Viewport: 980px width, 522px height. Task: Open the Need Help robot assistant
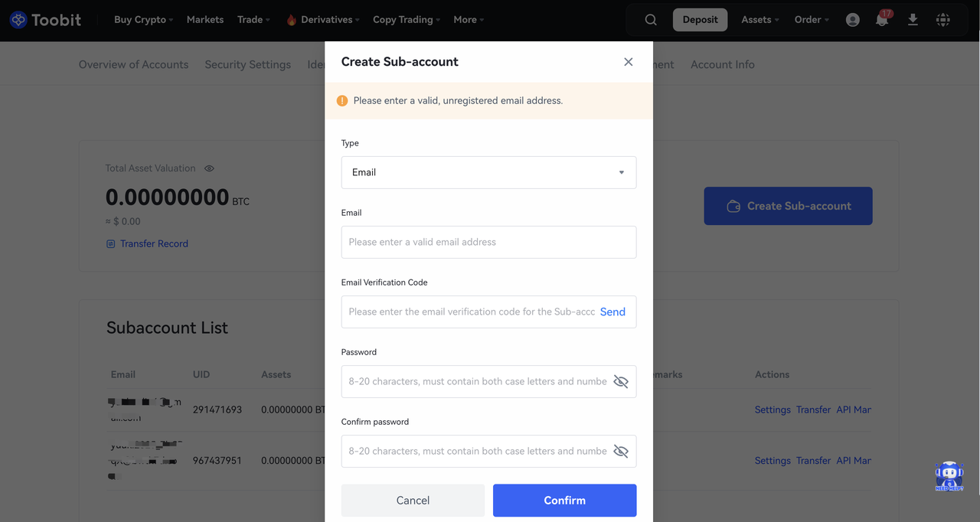point(949,476)
